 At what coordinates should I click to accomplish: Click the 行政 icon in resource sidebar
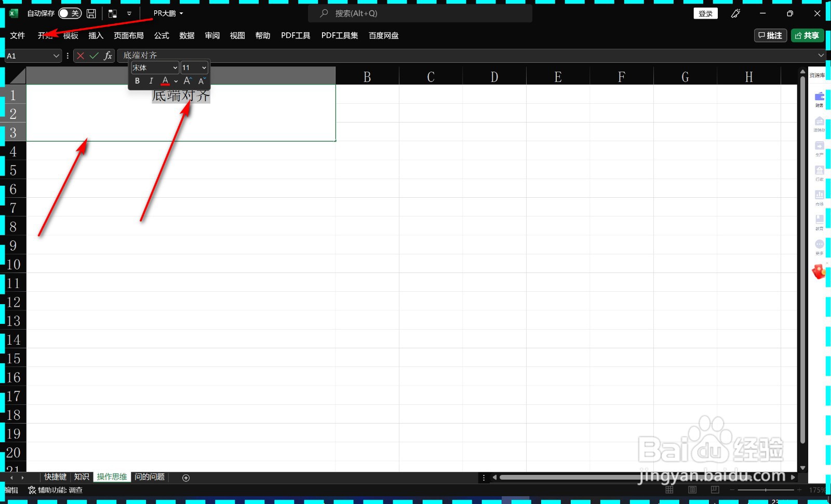(819, 173)
